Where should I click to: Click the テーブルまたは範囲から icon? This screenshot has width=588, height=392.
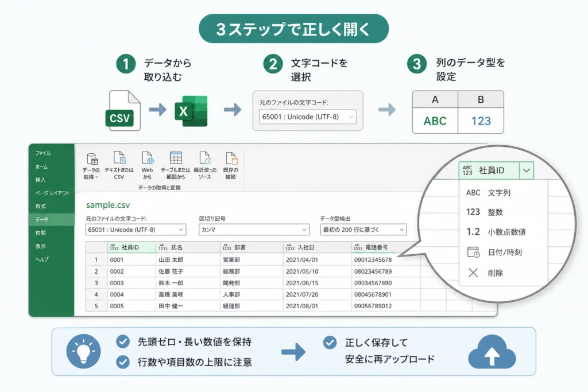(176, 158)
